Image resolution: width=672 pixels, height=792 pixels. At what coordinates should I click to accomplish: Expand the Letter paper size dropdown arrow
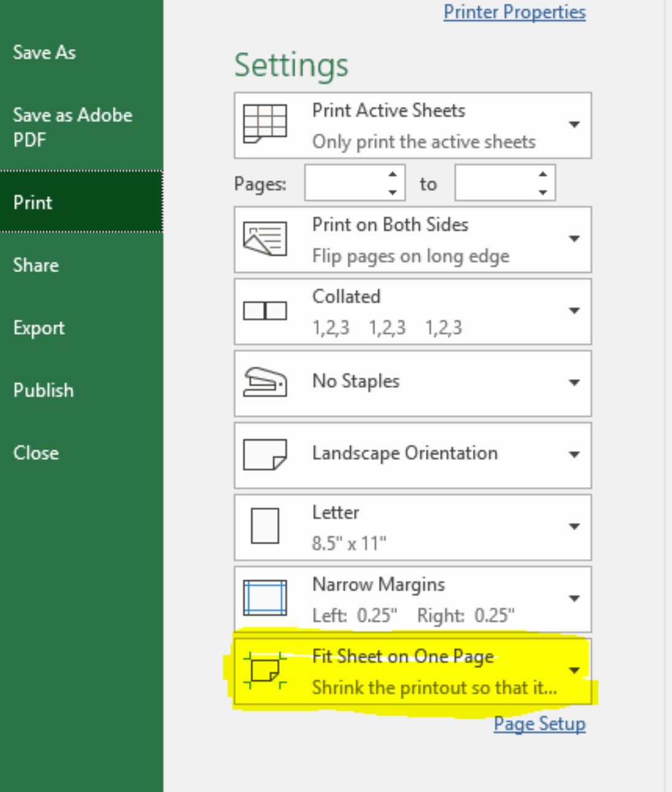point(574,526)
